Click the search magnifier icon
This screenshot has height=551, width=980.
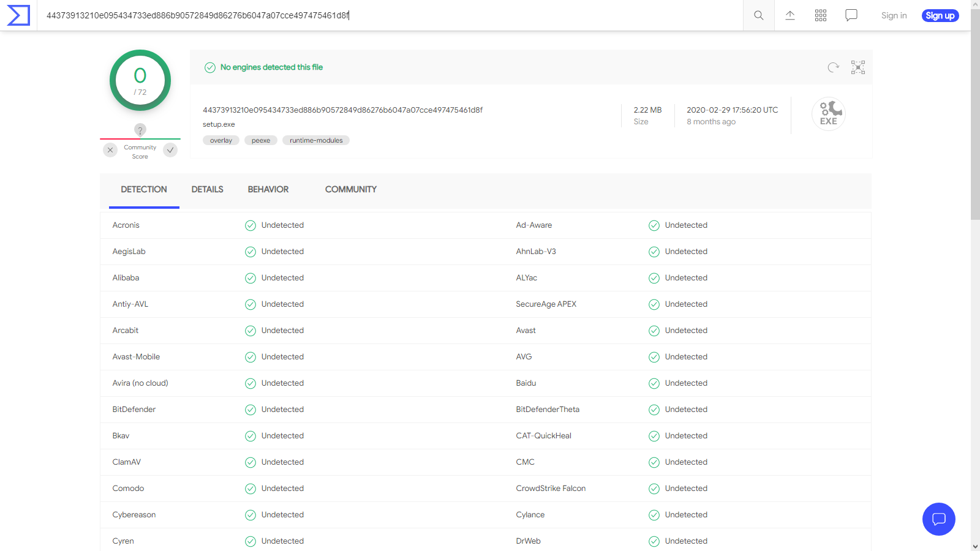pos(758,15)
